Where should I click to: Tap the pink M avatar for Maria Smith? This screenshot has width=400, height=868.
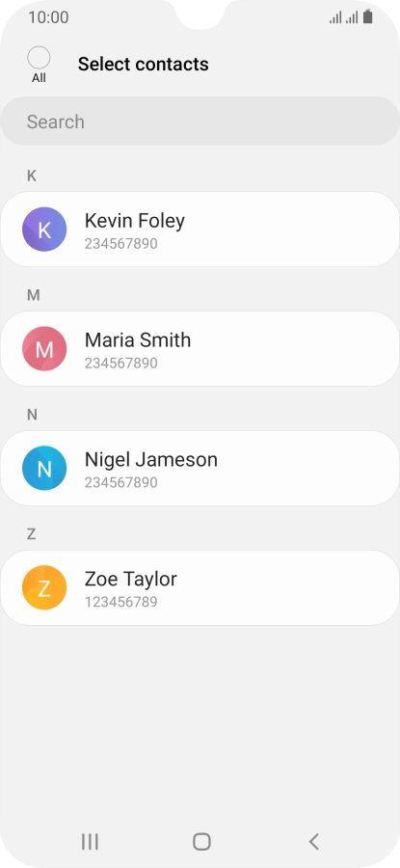click(44, 349)
